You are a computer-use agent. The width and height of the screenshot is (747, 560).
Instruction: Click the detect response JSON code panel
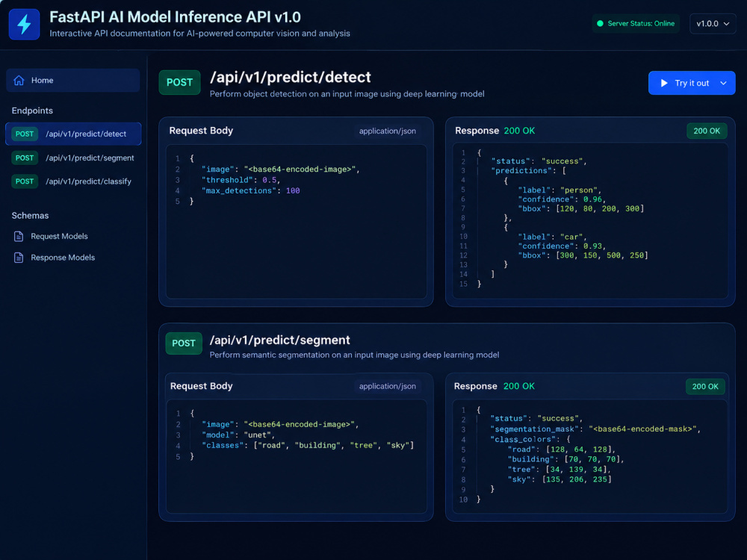tap(590, 221)
